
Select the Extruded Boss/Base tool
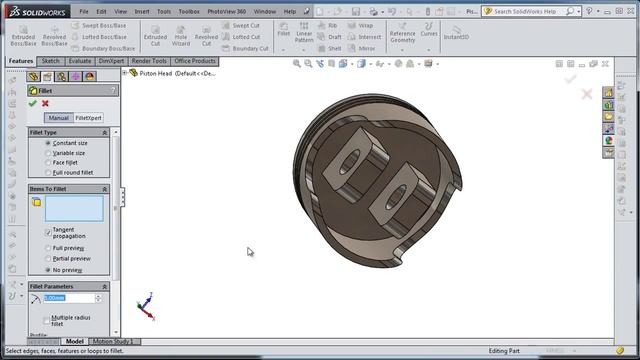pyautogui.click(x=23, y=36)
